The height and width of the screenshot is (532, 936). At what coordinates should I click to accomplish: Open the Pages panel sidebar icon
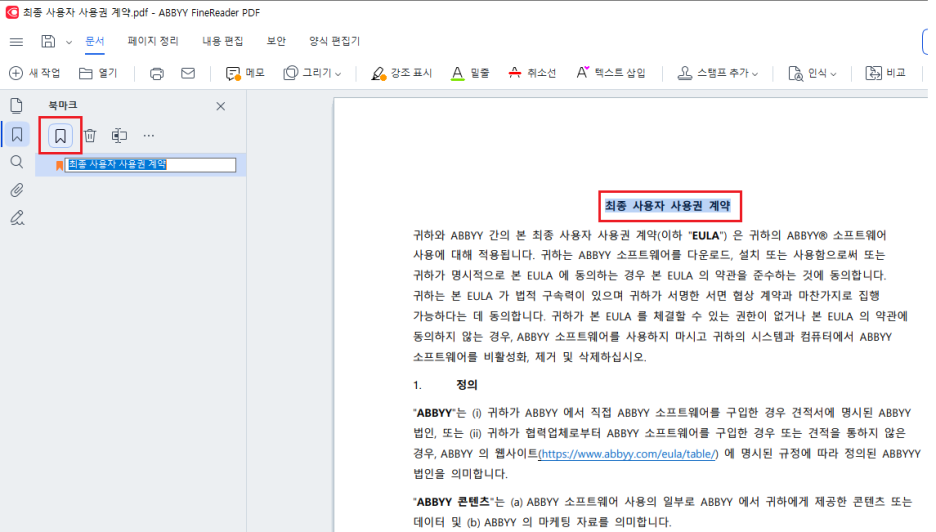[x=17, y=106]
